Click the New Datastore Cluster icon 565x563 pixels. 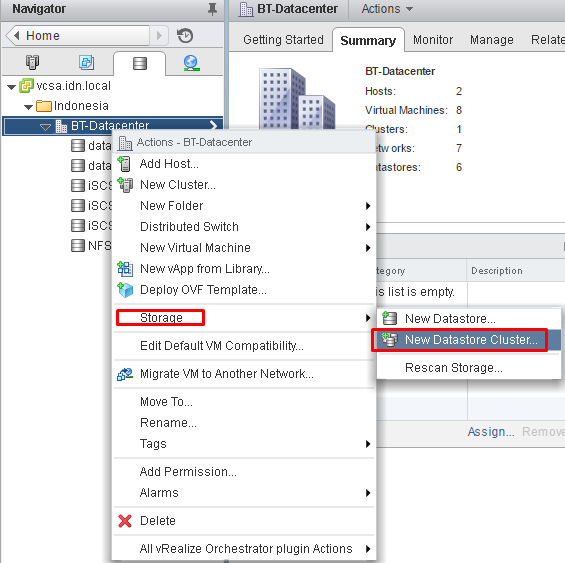click(390, 340)
